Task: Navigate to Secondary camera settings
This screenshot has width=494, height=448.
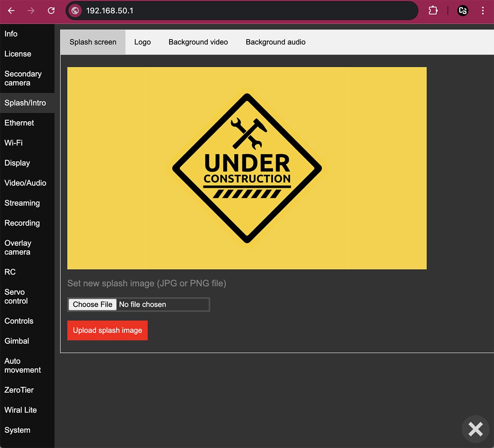Action: (x=23, y=78)
